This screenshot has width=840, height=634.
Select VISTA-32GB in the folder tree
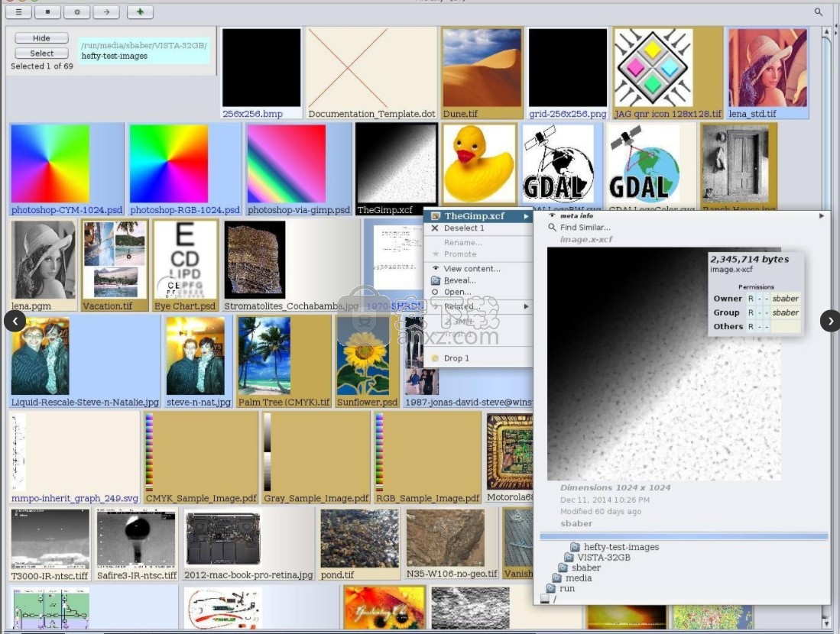tap(597, 558)
